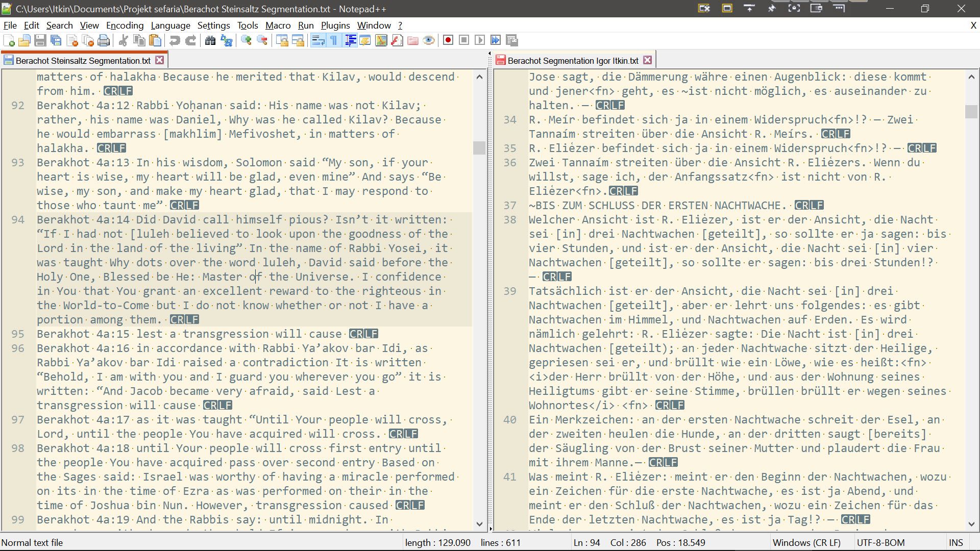Click the left pane scrollbar thumb

pyautogui.click(x=479, y=148)
